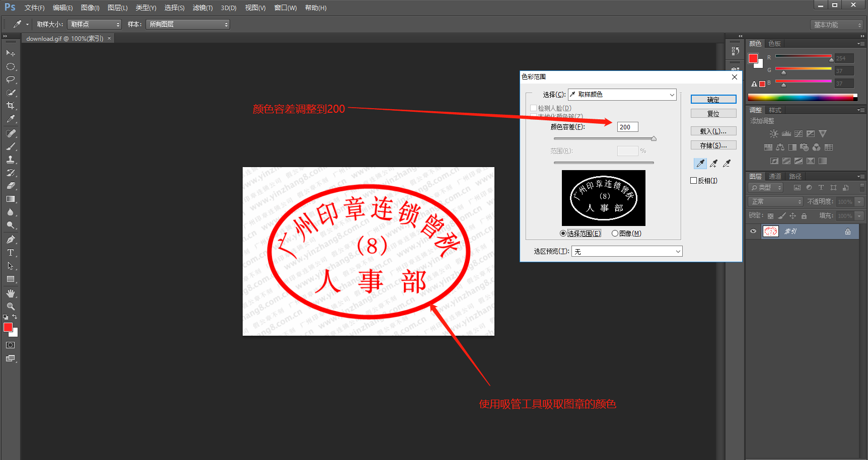The height and width of the screenshot is (460, 868).
Task: Toggle Quick Mask mode icon
Action: [11, 345]
